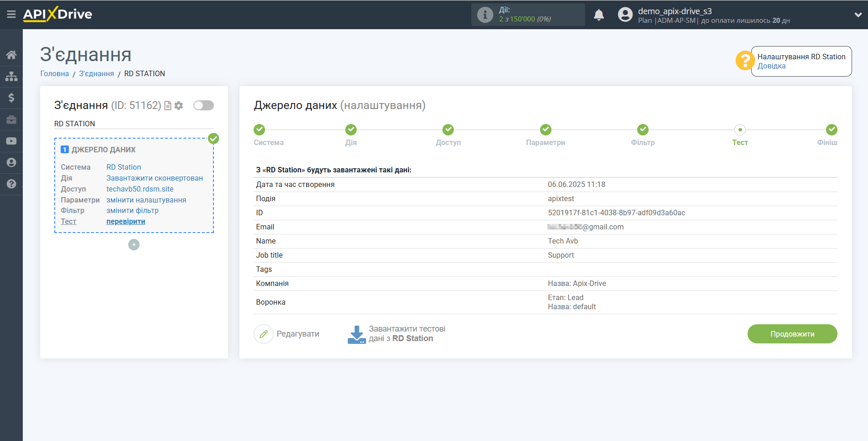The width and height of the screenshot is (868, 441).
Task: Open the З'єднання breadcrumb link
Action: [97, 73]
